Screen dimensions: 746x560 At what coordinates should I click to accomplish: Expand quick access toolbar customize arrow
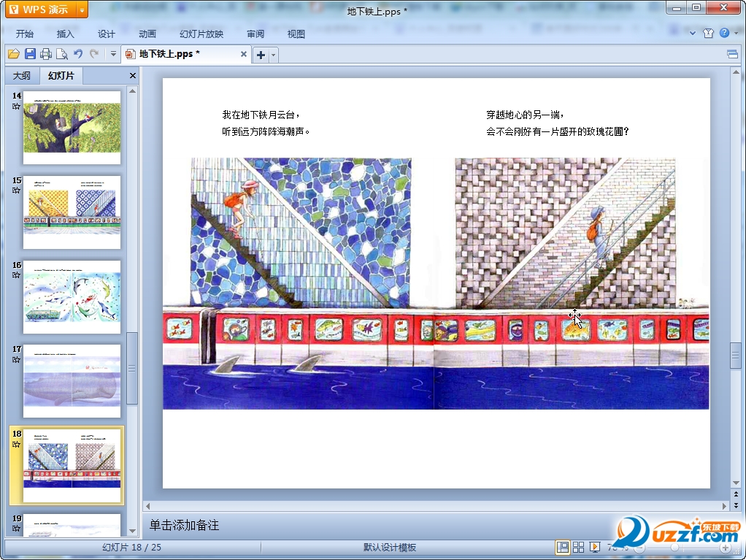pos(113,54)
